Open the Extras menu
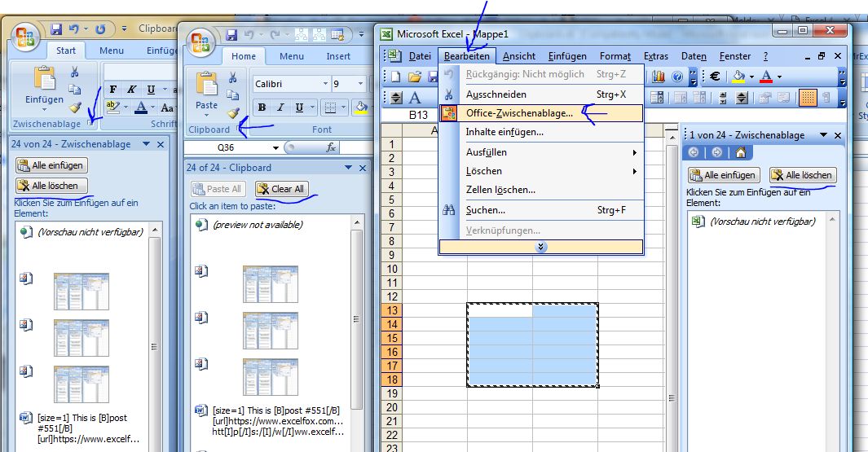The width and height of the screenshot is (868, 452). tap(655, 56)
